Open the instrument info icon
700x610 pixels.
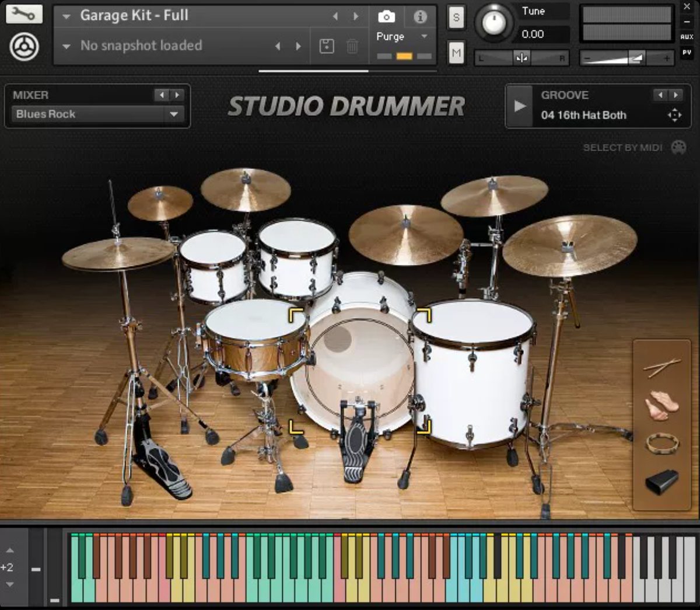coord(420,17)
